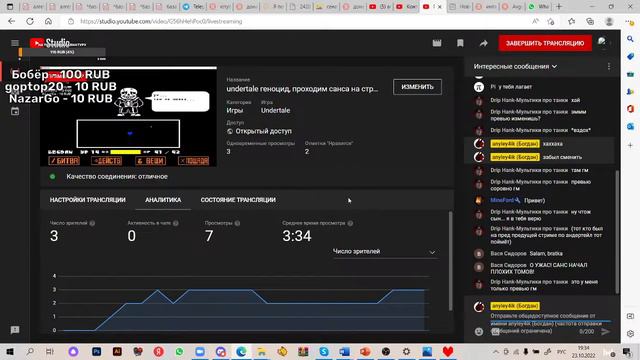Click the feedback icon at bottom left
Viewport: 640px width, 360px height.
point(15,330)
